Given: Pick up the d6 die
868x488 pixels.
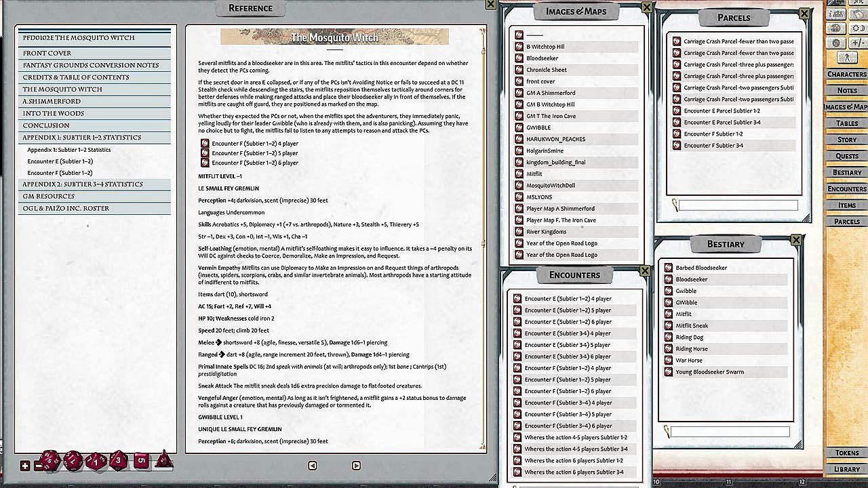Looking at the screenshot, I should (x=141, y=461).
